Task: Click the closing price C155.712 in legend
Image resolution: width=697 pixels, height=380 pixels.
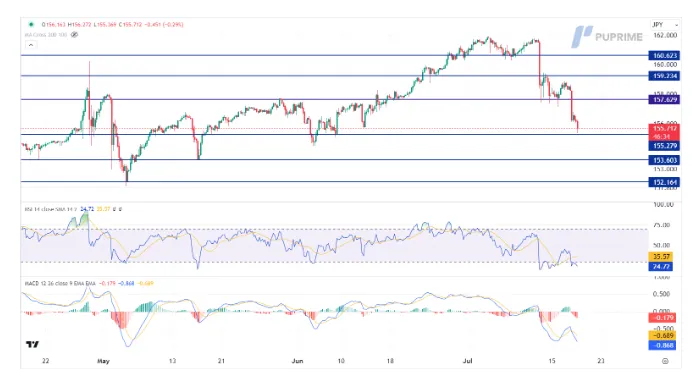Action: pos(131,24)
